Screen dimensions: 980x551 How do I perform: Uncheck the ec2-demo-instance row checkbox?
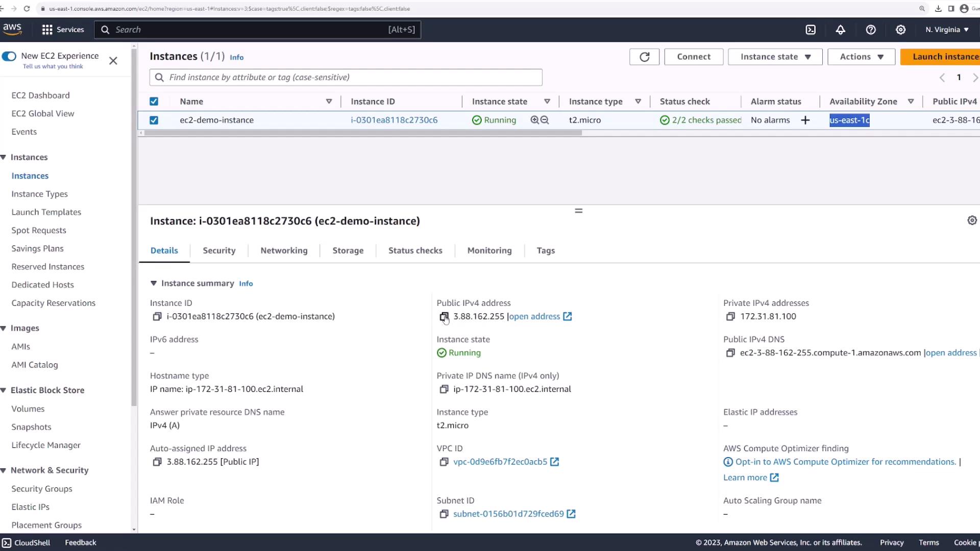[x=154, y=120]
